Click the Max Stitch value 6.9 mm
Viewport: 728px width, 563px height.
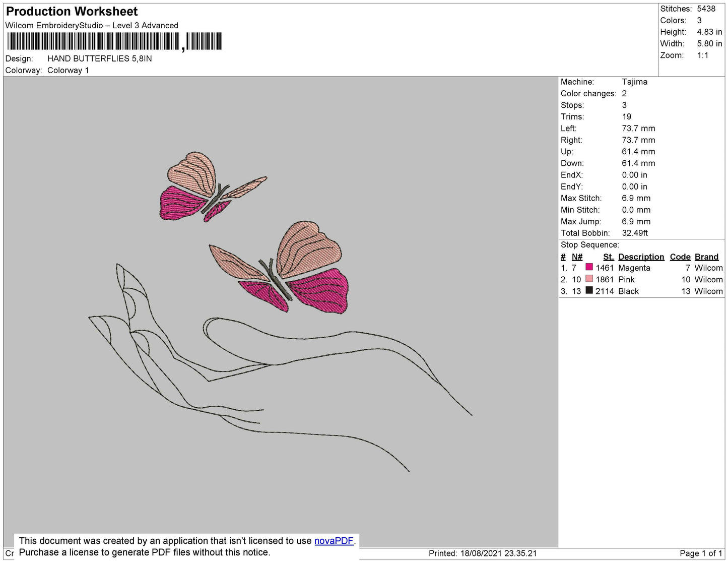pyautogui.click(x=636, y=198)
